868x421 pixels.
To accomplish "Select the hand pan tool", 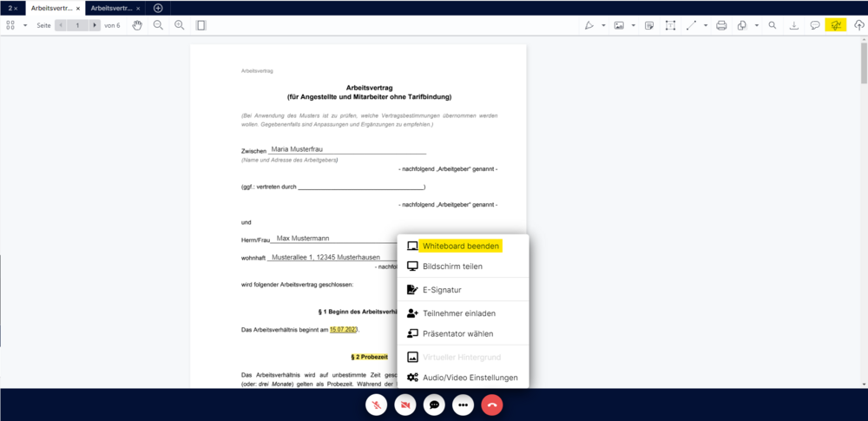I will click(138, 25).
